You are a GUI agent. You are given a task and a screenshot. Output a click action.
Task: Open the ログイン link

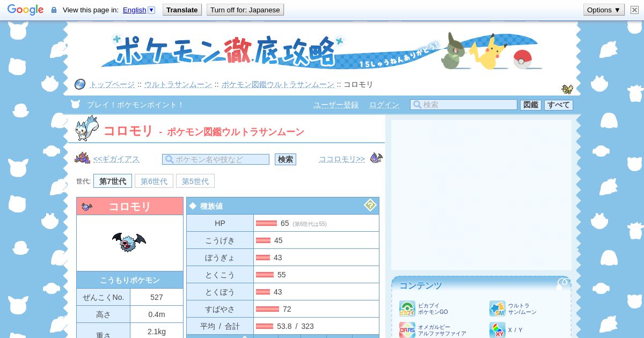(x=384, y=105)
